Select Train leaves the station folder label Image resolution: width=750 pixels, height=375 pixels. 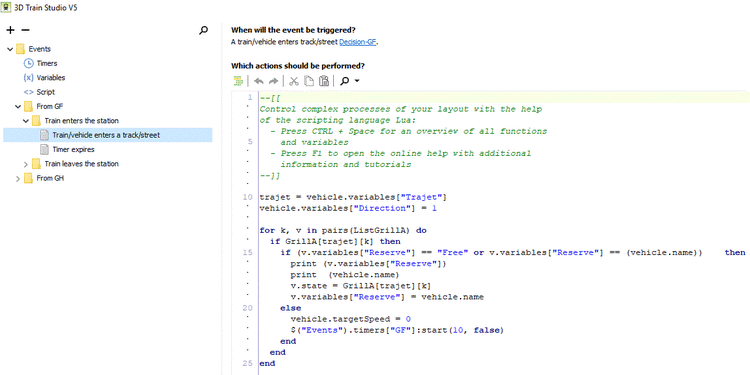(x=81, y=164)
